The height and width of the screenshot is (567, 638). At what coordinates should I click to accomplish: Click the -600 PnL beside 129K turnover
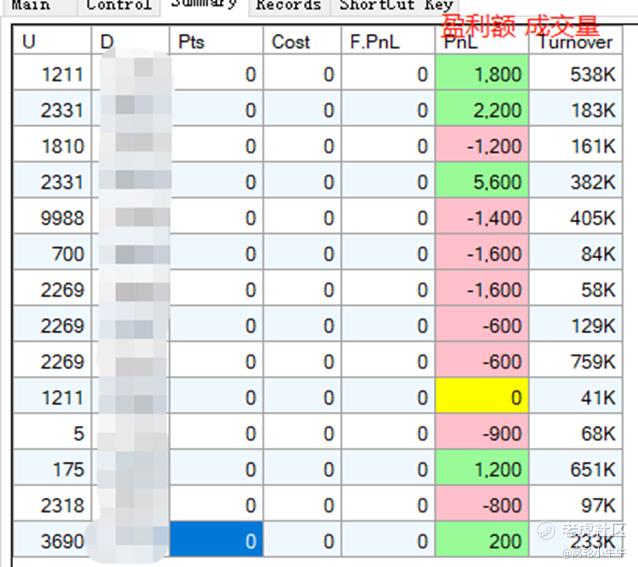[482, 323]
